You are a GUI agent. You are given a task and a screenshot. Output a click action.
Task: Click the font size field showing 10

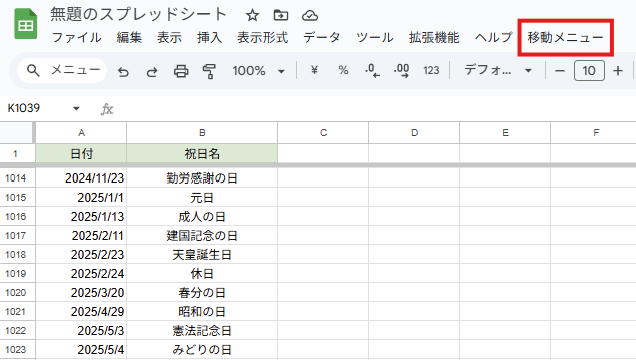pyautogui.click(x=589, y=71)
